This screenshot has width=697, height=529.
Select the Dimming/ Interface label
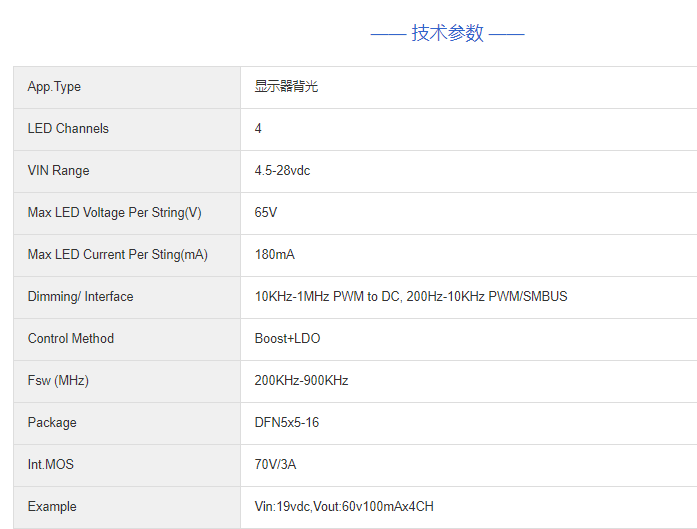coord(80,297)
